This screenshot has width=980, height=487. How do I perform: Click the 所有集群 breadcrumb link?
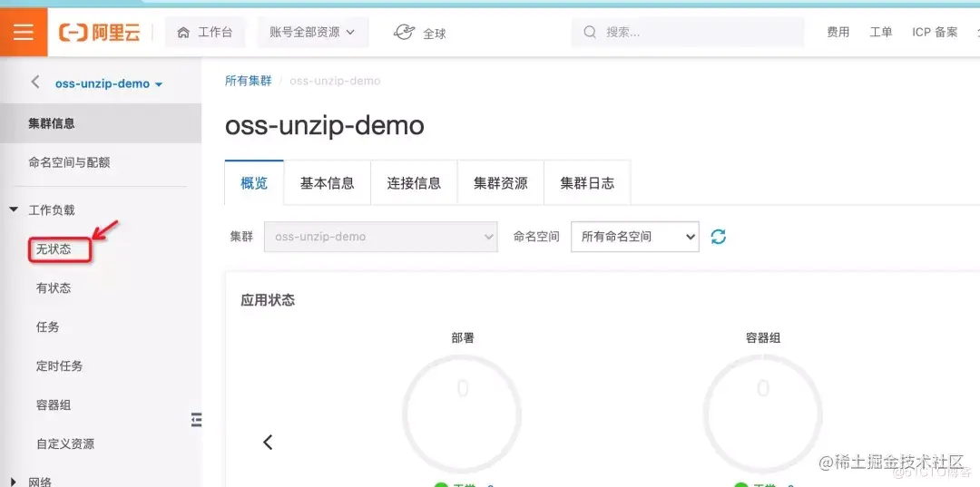tap(248, 81)
